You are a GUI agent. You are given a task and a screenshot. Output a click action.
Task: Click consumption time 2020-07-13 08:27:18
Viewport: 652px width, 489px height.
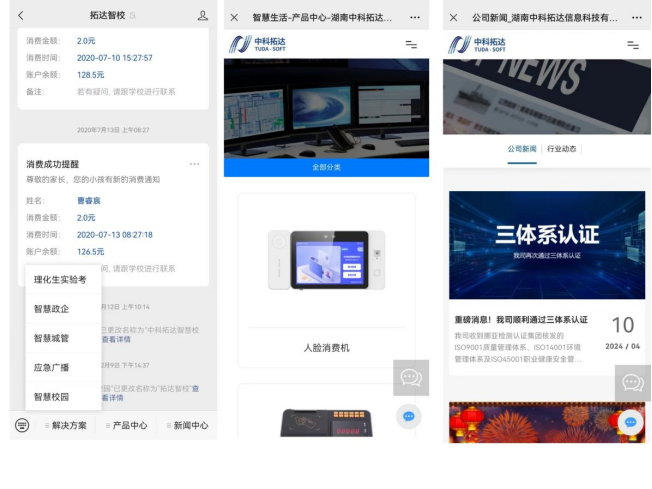(115, 235)
